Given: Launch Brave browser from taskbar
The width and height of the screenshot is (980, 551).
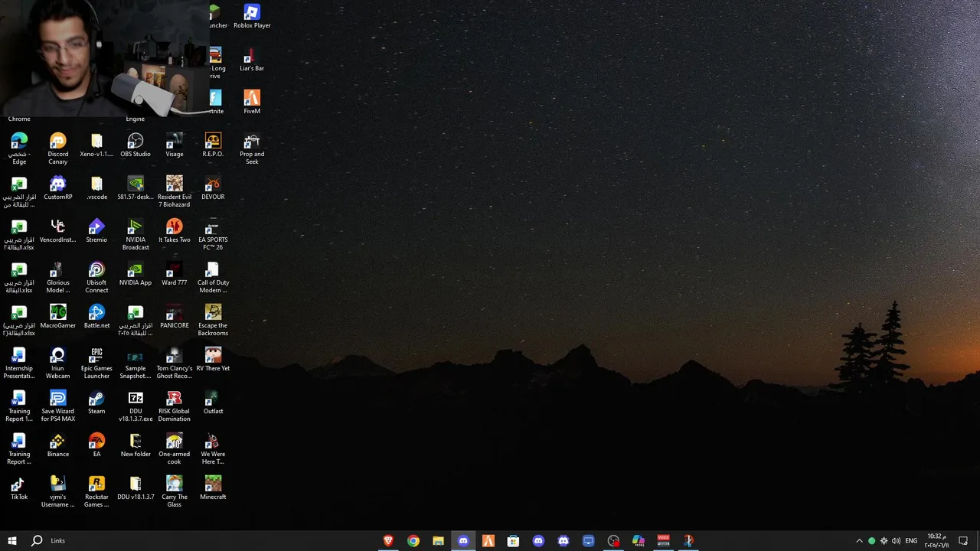Looking at the screenshot, I should coord(388,540).
